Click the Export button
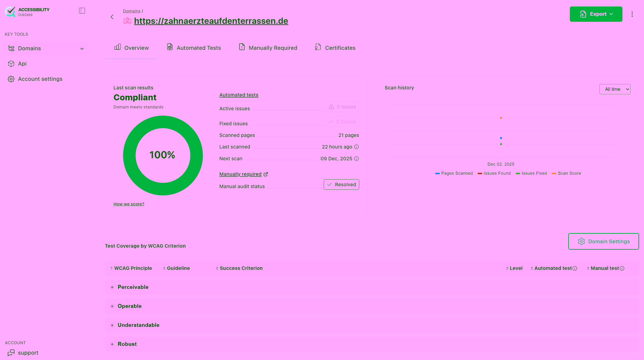This screenshot has height=360, width=644. click(x=596, y=14)
